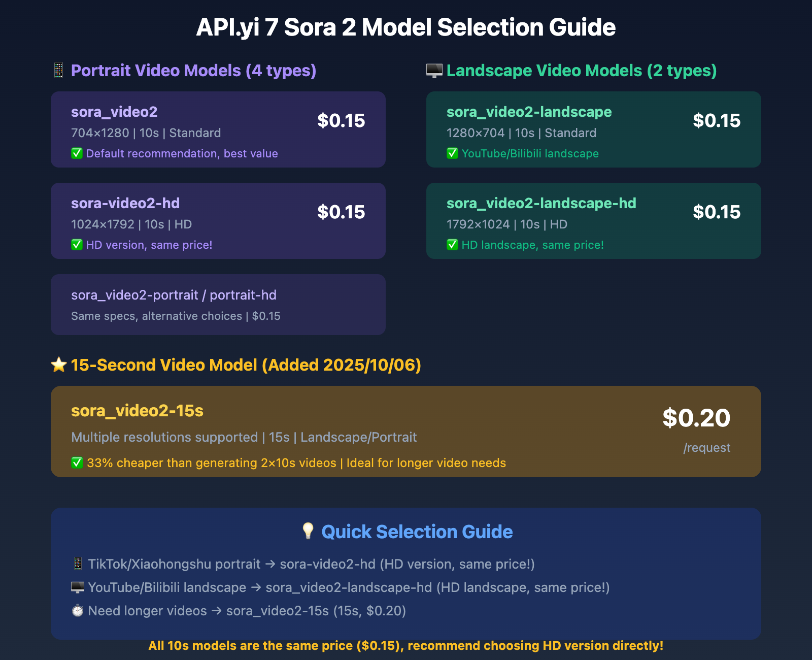Click the lightbulb icon beside Quick Selection Guide
Screen dimensions: 812x660
308,531
